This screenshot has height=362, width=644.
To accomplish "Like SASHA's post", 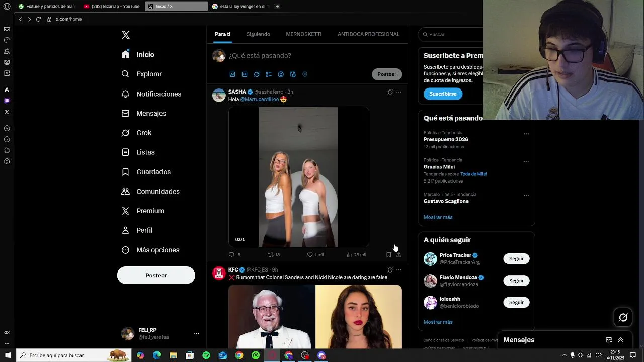I will (x=315, y=255).
